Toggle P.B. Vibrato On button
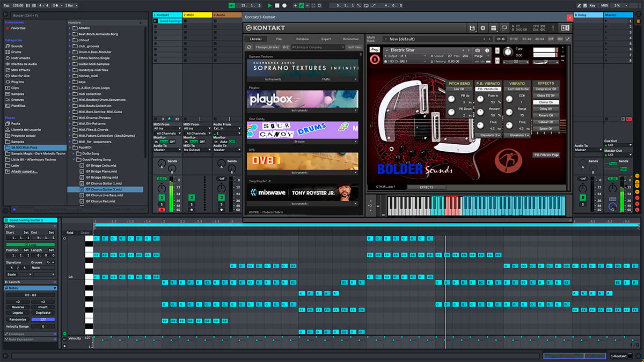This screenshot has width=644, height=362. point(488,89)
